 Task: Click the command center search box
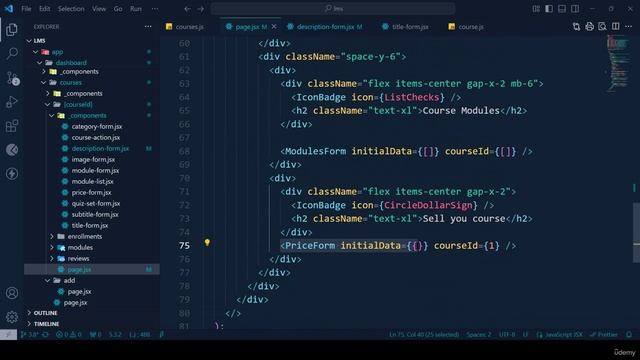pyautogui.click(x=333, y=9)
